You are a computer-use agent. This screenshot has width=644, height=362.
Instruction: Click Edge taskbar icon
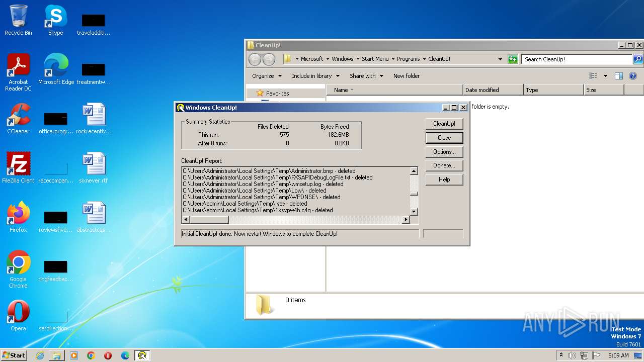click(125, 355)
